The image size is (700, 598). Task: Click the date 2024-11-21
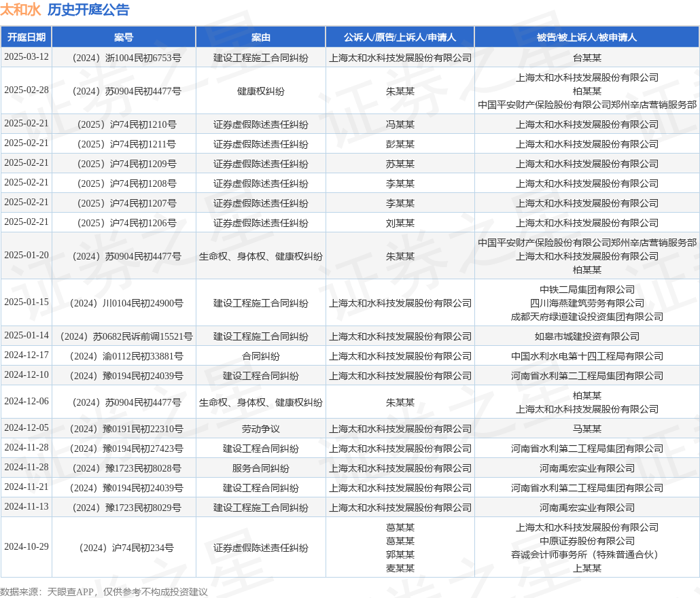[x=27, y=487]
